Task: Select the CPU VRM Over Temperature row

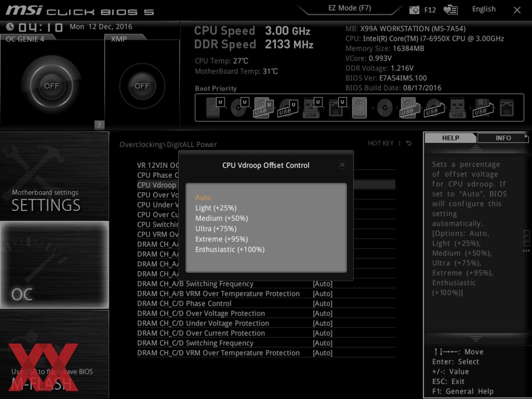Action: pyautogui.click(x=158, y=234)
